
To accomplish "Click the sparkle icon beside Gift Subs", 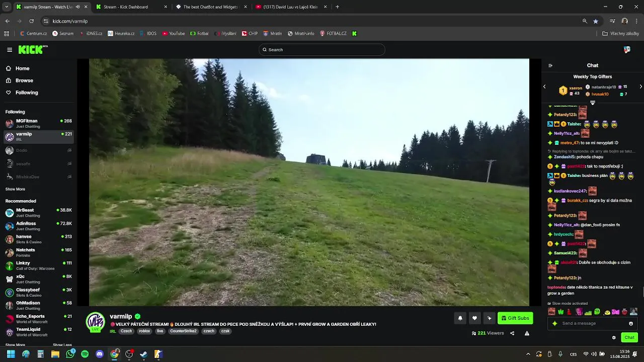I will pos(489,318).
